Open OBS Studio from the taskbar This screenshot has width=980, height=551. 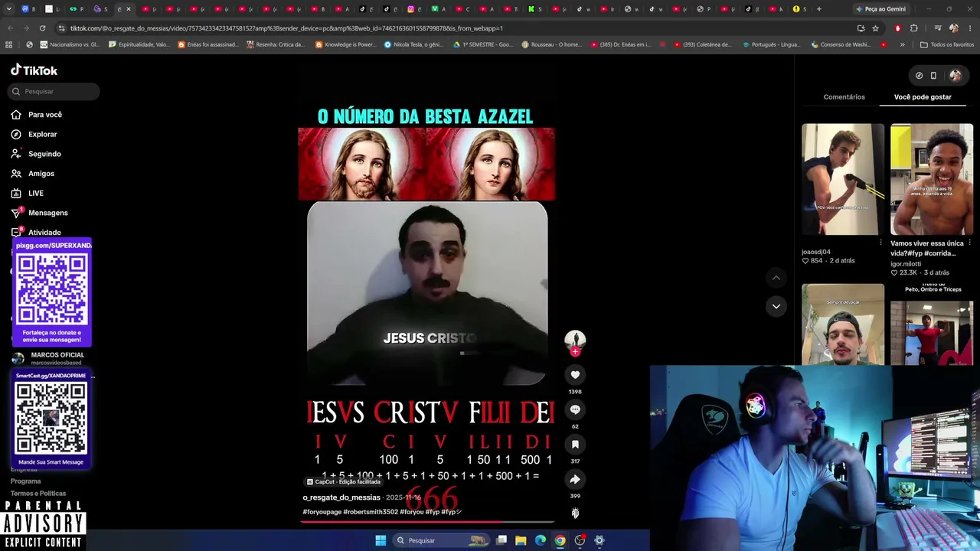580,540
